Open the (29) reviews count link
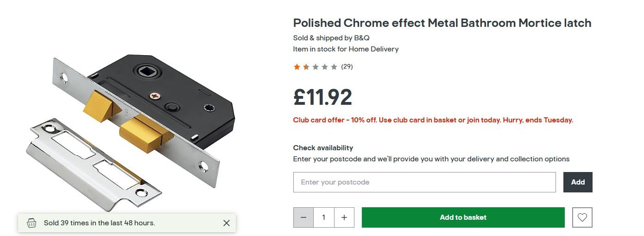The height and width of the screenshot is (236, 644). [347, 67]
